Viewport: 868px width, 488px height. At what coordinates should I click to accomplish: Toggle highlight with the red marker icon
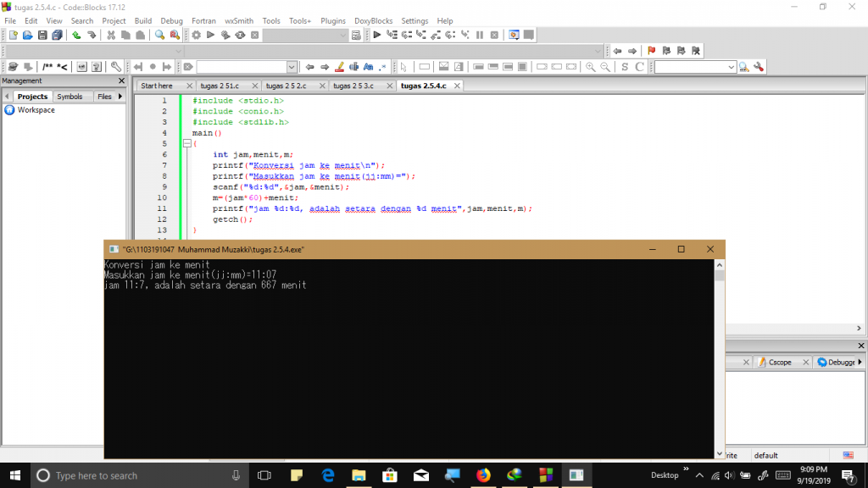point(339,67)
